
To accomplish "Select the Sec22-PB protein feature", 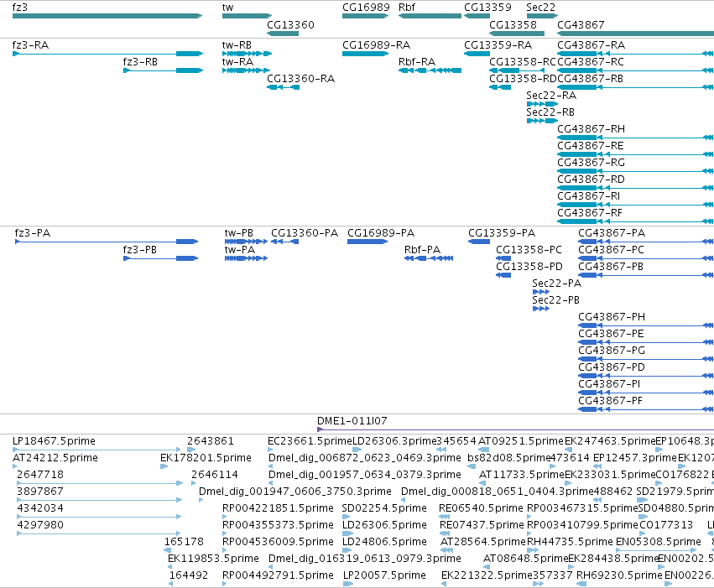I will 541,309.
